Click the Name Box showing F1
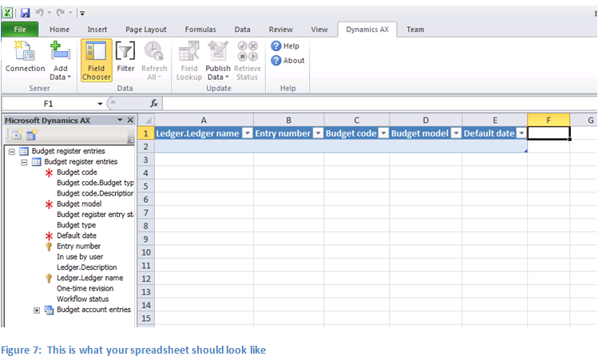602x364 pixels. tap(48, 104)
